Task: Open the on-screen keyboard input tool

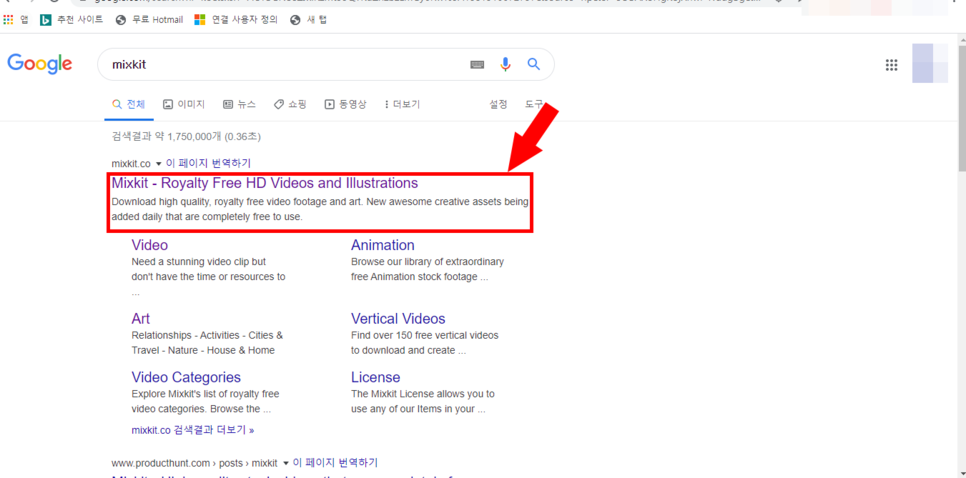Action: click(477, 65)
